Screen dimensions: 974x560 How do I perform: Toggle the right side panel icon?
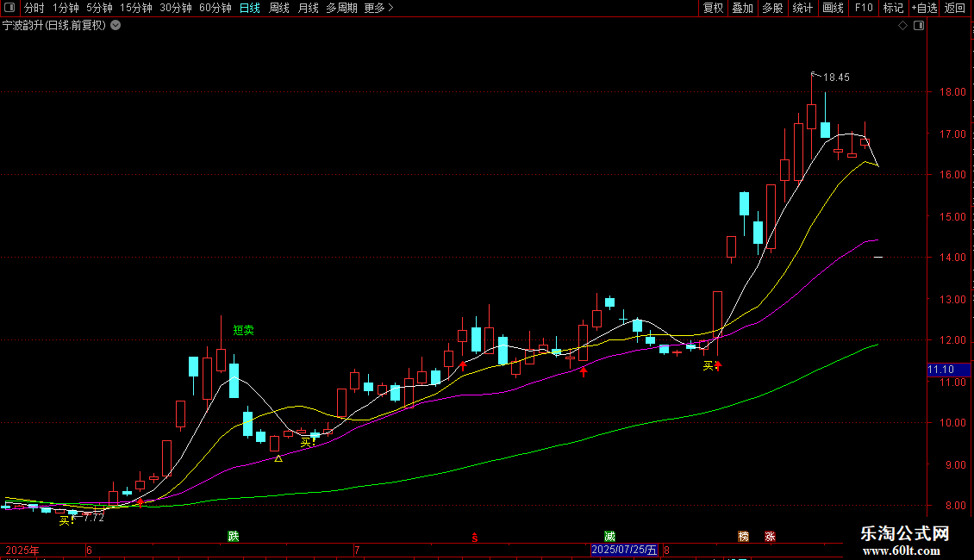919,26
